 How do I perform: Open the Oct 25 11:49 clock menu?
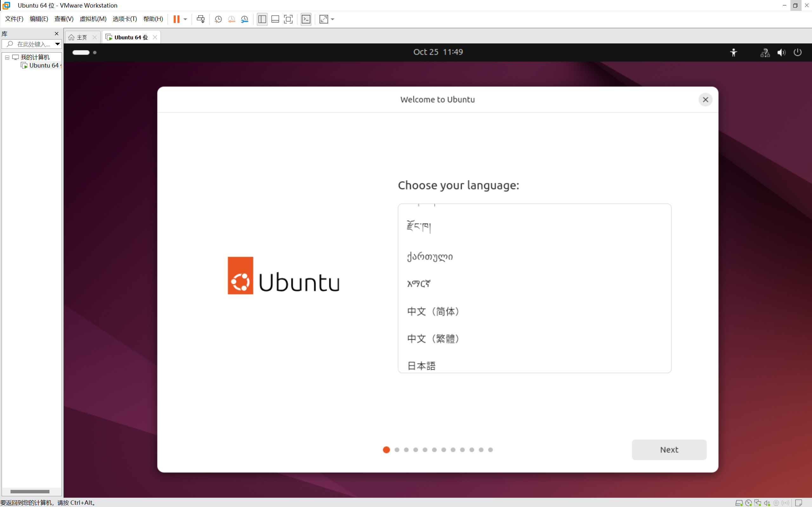438,52
